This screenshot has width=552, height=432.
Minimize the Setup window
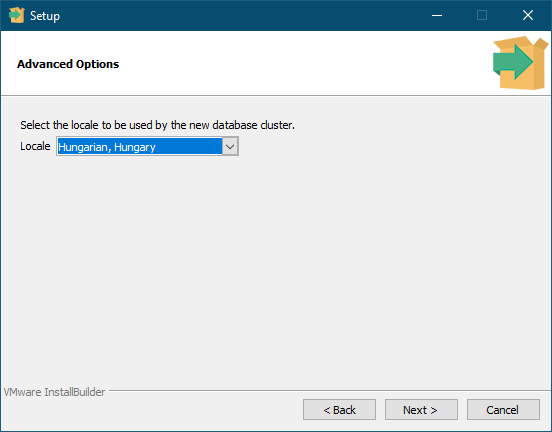(x=437, y=15)
